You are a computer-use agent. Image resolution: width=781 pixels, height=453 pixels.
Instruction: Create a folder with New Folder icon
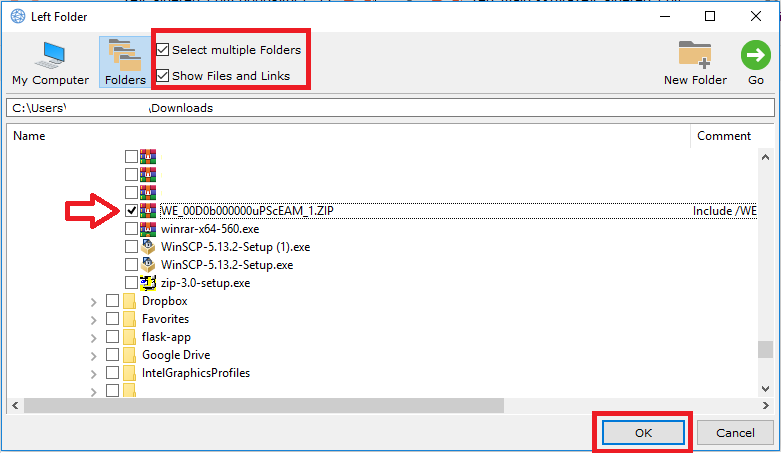[x=695, y=56]
